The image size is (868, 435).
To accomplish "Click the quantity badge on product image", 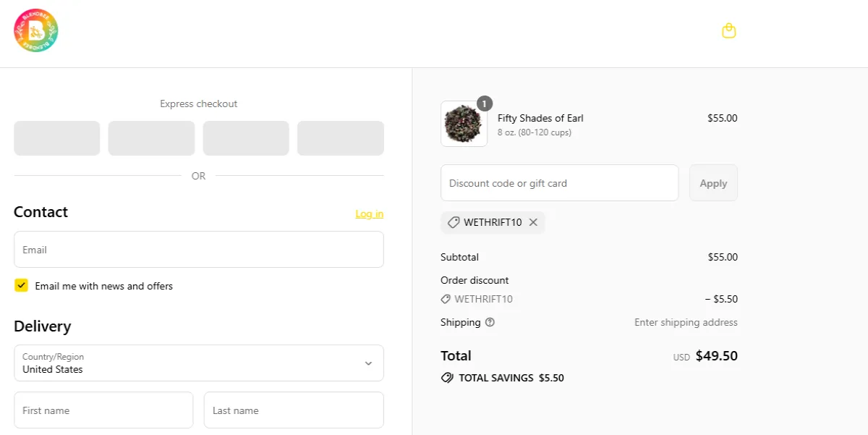I will click(x=484, y=104).
